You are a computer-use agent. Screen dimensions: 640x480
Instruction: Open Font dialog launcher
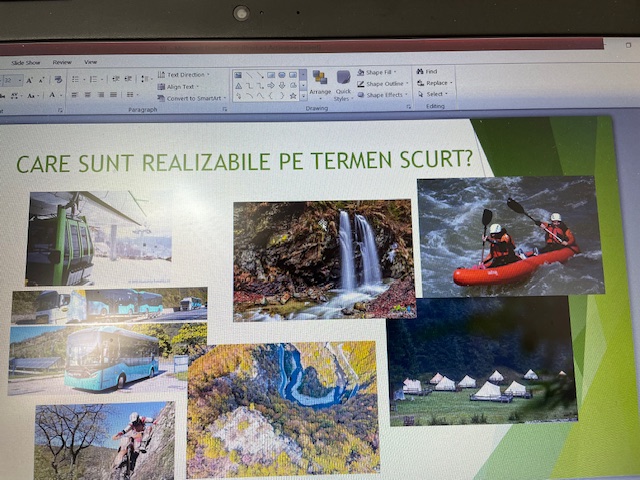(60, 110)
